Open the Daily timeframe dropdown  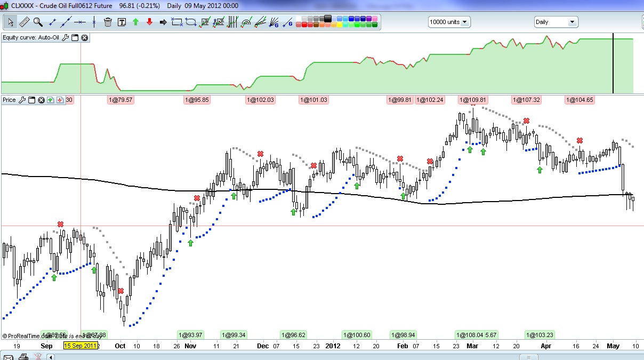coord(556,22)
